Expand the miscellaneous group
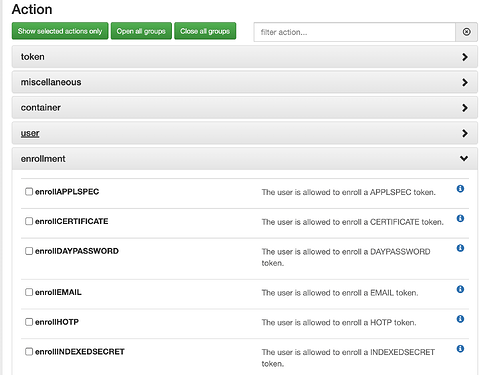Image resolution: width=480 pixels, height=375 pixels. (x=245, y=82)
